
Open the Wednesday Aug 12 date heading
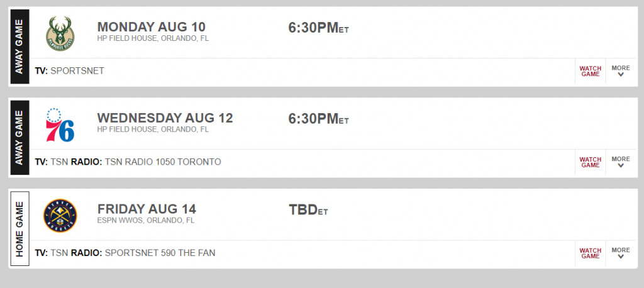(x=165, y=118)
